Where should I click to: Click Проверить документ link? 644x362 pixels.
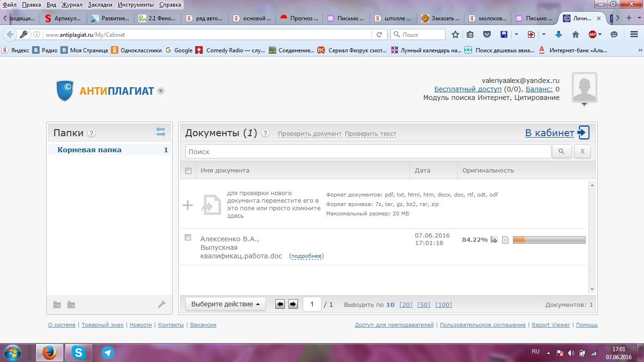(309, 134)
